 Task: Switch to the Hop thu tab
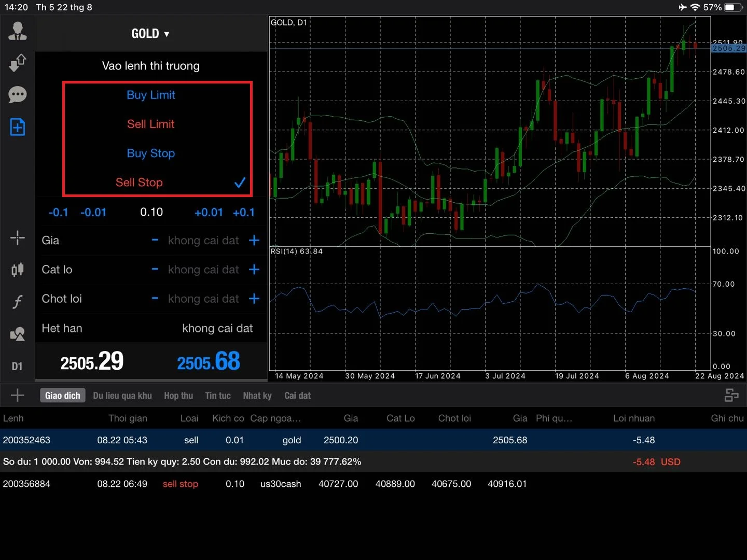(x=178, y=396)
